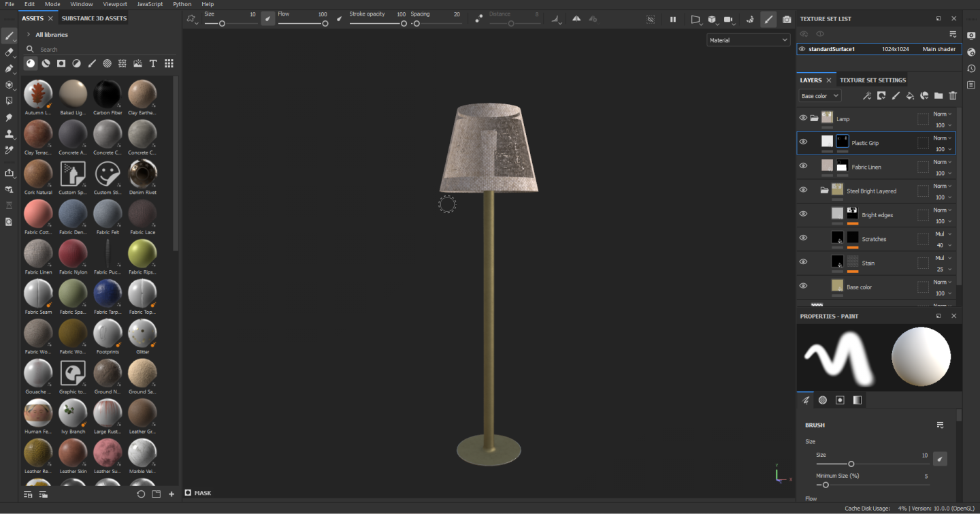Image resolution: width=980 pixels, height=514 pixels.
Task: Open the Base color channel dropdown
Action: click(819, 96)
